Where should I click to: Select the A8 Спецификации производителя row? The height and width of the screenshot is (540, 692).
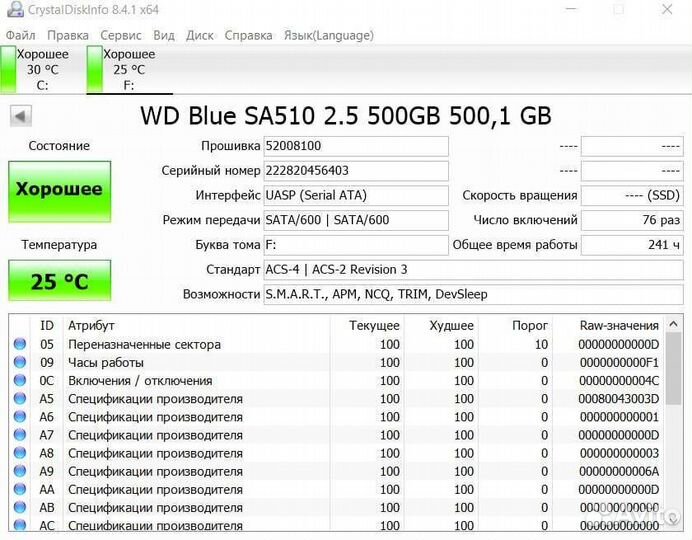[336, 453]
